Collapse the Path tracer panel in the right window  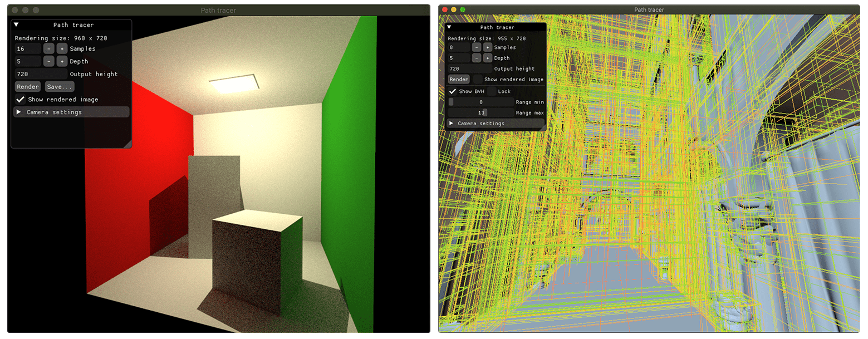point(449,27)
